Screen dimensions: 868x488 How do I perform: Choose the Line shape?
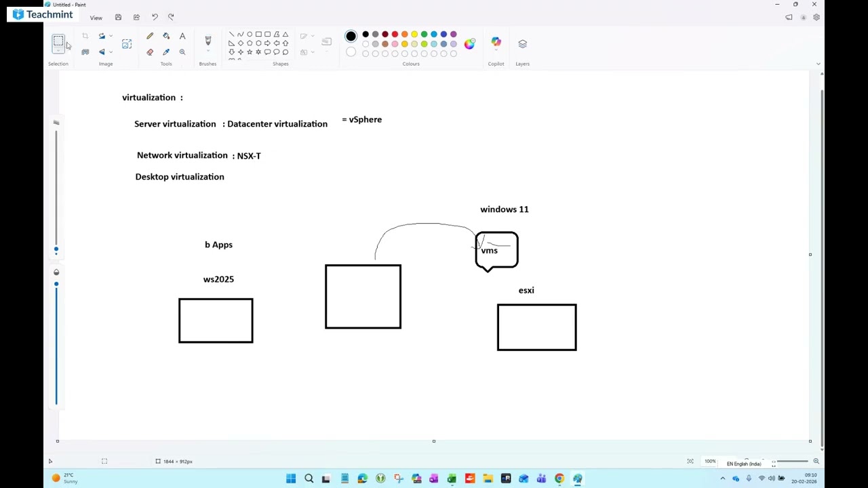point(232,35)
